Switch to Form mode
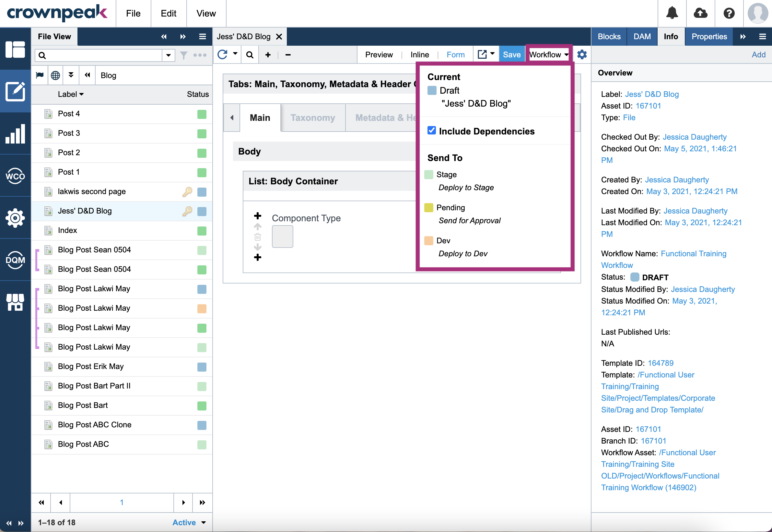Viewport: 772px width, 532px height. tap(456, 54)
